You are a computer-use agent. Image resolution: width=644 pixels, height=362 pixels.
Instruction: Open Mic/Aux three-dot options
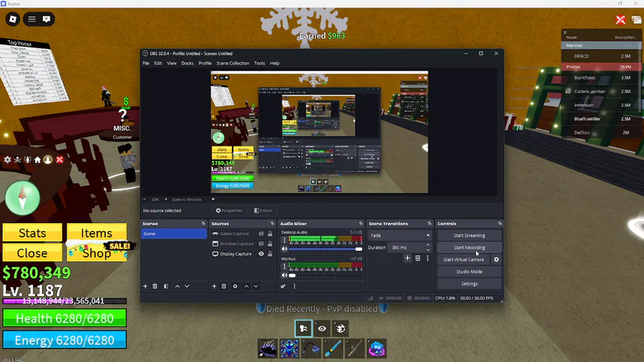click(x=284, y=266)
